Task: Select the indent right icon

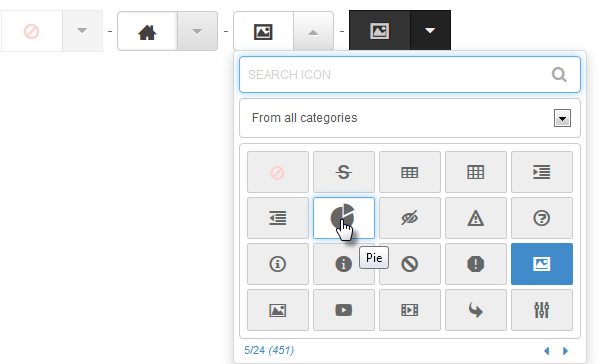Action: coord(542,172)
